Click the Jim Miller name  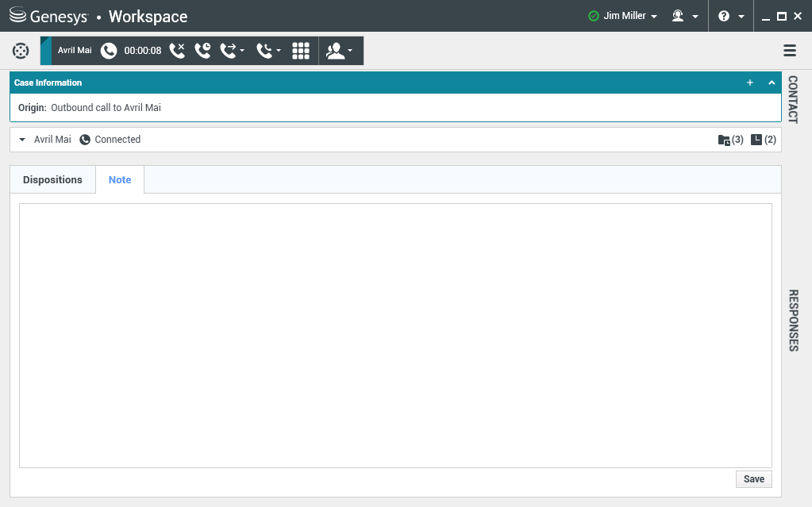coord(625,16)
